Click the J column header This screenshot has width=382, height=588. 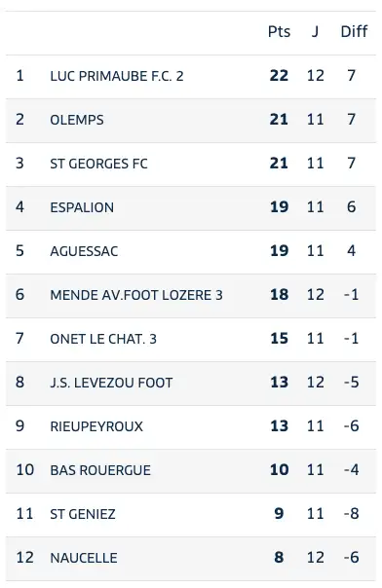[x=315, y=31]
